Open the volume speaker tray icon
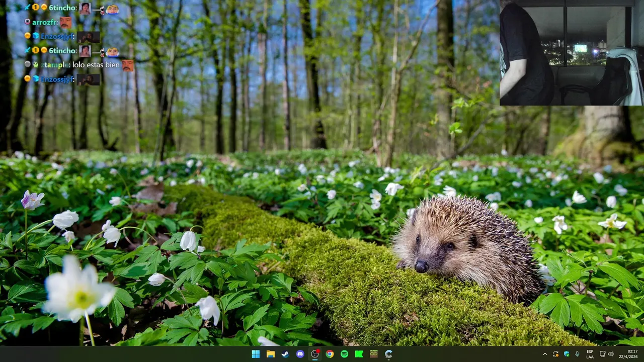This screenshot has width=644, height=362. pos(611,354)
